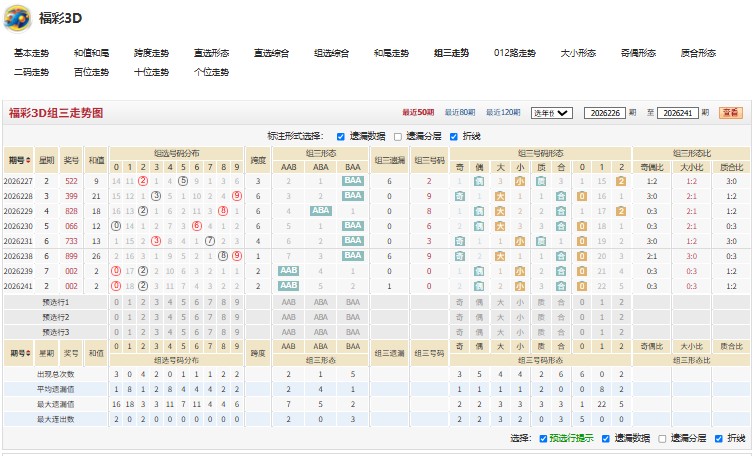Viewport: 756px width, 456px height.
Task: Click the ABA badge in row 2026229
Action: (x=321, y=211)
